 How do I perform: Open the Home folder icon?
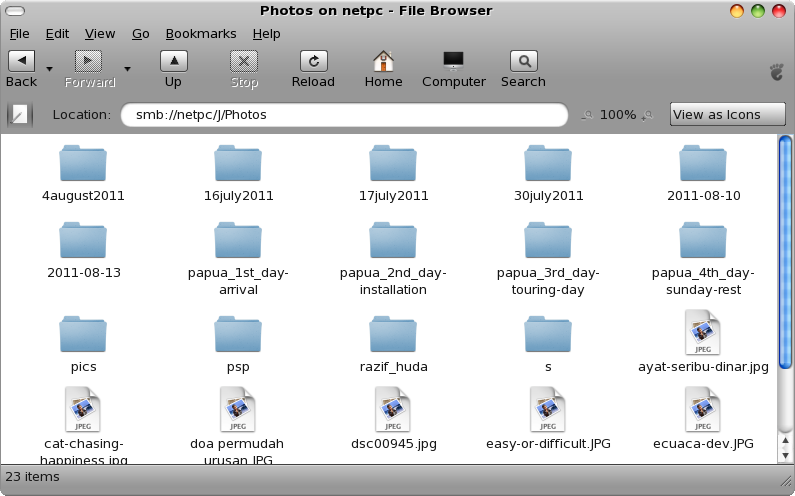pos(383,62)
